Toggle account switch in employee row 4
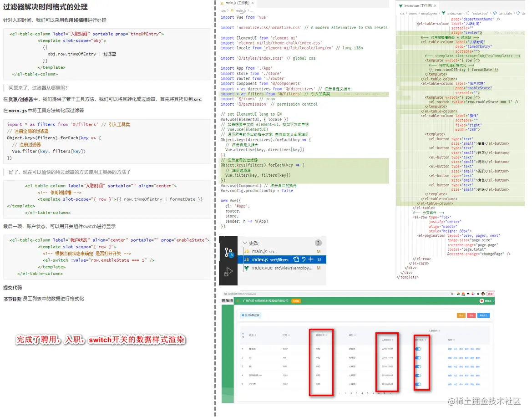 click(418, 375)
